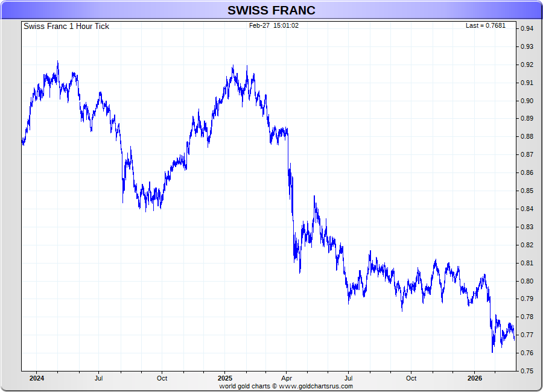
Task: Click the 2025 x-axis label
Action: point(225,378)
